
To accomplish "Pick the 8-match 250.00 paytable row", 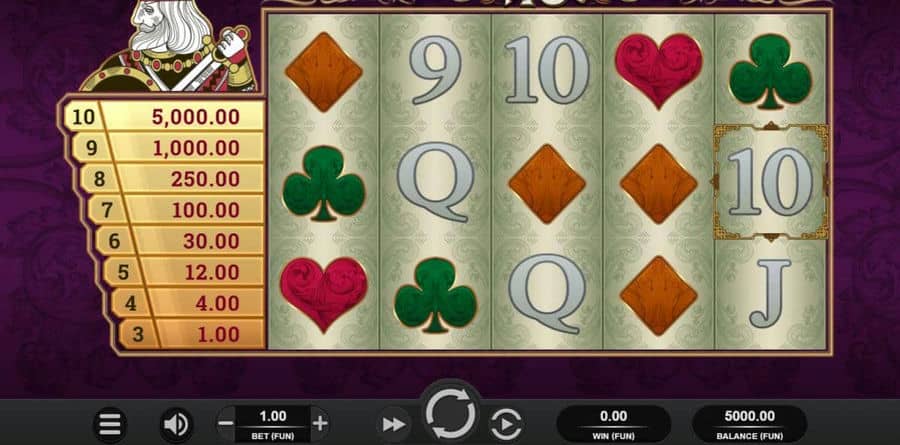I will (x=172, y=179).
